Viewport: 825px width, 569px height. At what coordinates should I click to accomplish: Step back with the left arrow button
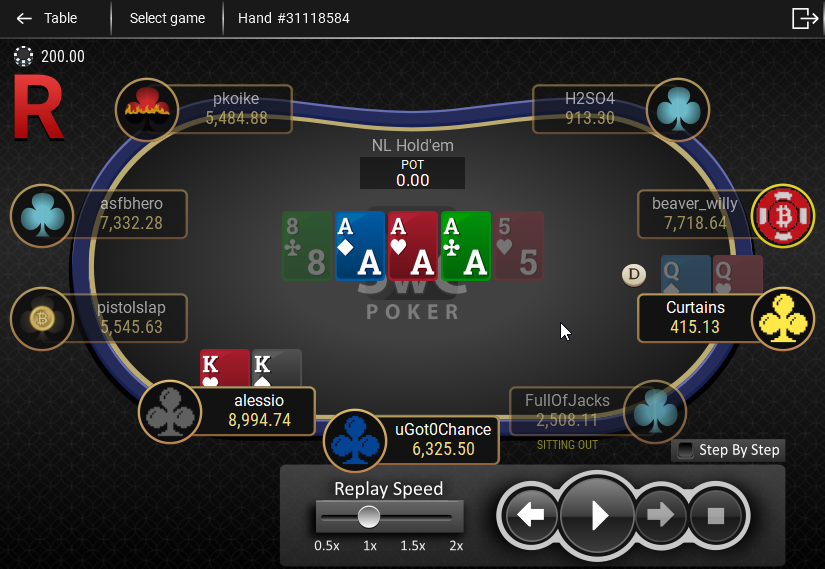click(x=530, y=515)
